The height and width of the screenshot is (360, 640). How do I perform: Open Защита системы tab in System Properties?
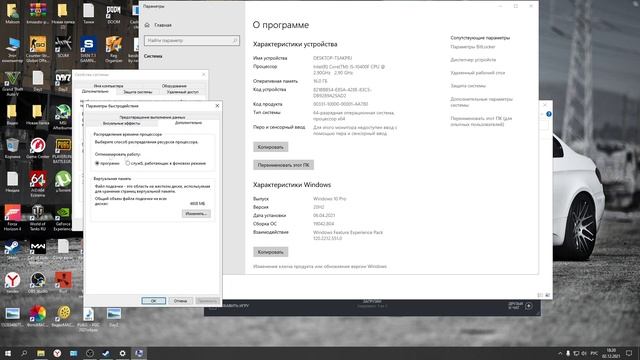(138, 92)
